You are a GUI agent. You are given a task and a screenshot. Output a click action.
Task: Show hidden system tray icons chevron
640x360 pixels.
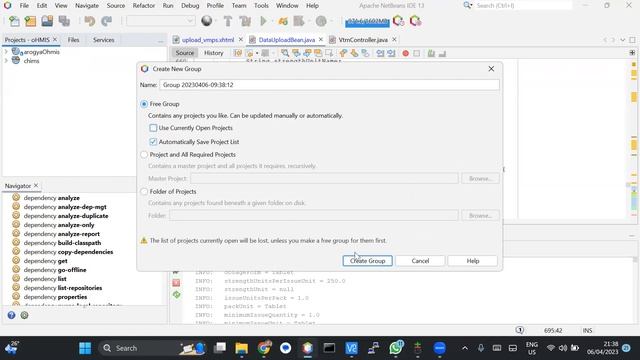(465, 348)
